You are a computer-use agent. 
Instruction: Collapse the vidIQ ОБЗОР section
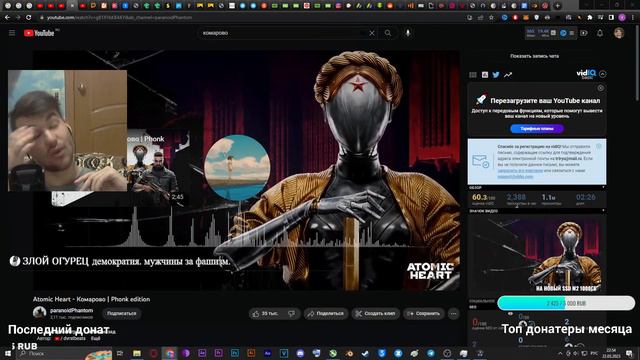coord(603,187)
